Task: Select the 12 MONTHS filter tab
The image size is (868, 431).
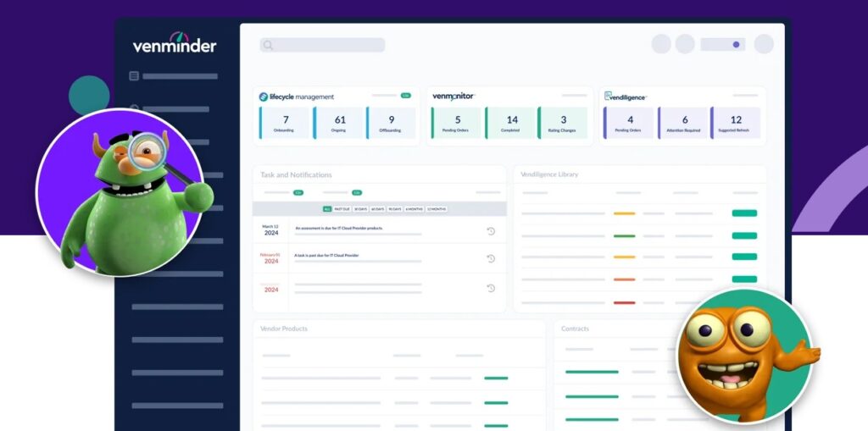Action: 437,209
